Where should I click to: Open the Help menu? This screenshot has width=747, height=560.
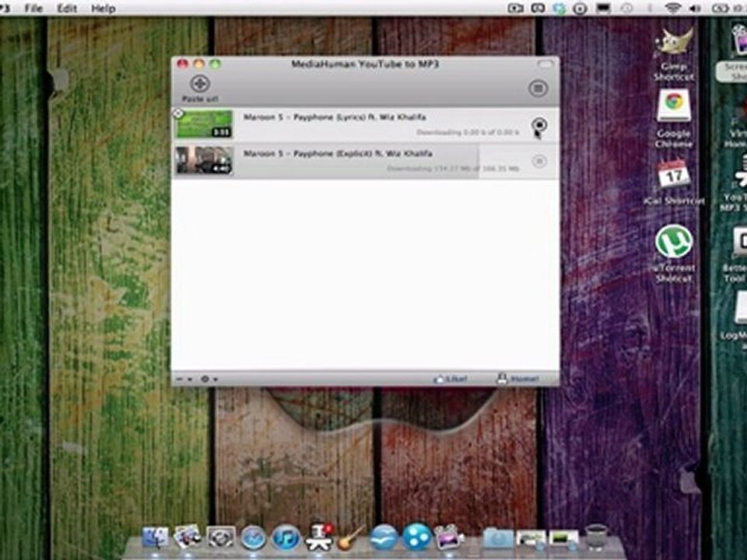click(x=103, y=9)
